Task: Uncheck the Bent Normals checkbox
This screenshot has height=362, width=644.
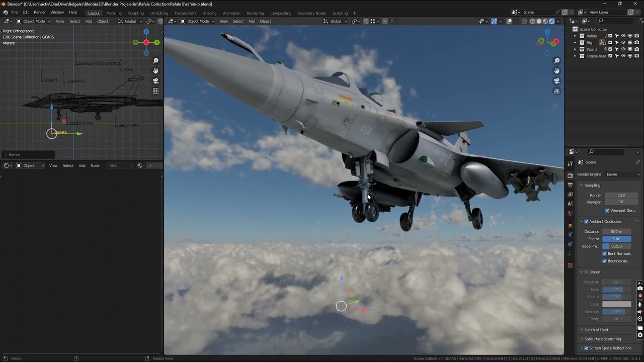Action: [x=604, y=253]
